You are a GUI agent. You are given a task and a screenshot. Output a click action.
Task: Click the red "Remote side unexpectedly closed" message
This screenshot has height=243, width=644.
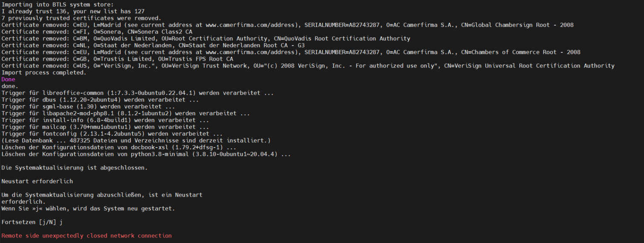point(87,236)
